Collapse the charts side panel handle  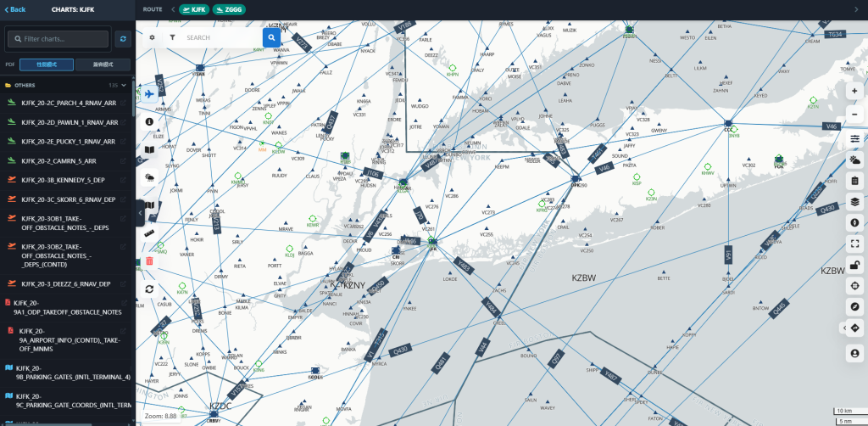[x=140, y=213]
